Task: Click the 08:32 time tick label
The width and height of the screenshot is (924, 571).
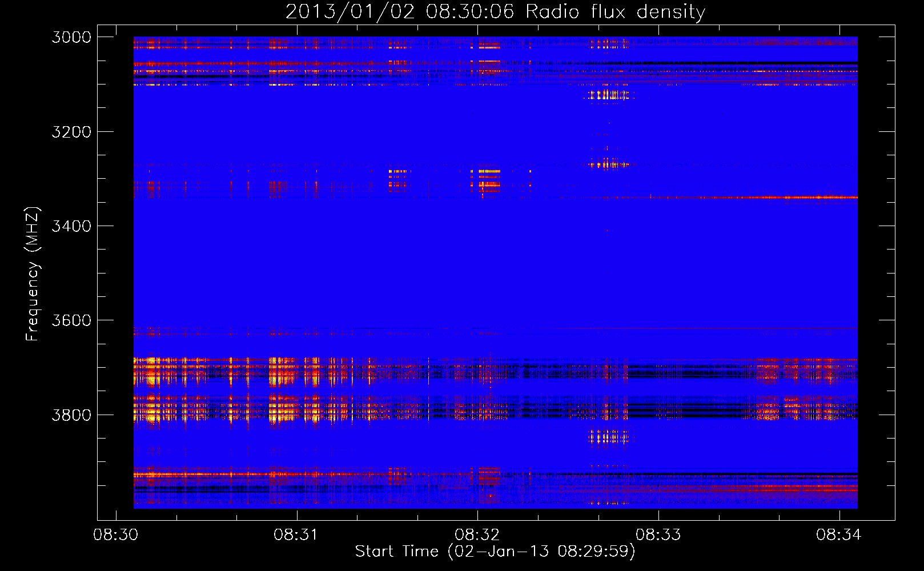Action: tap(477, 535)
